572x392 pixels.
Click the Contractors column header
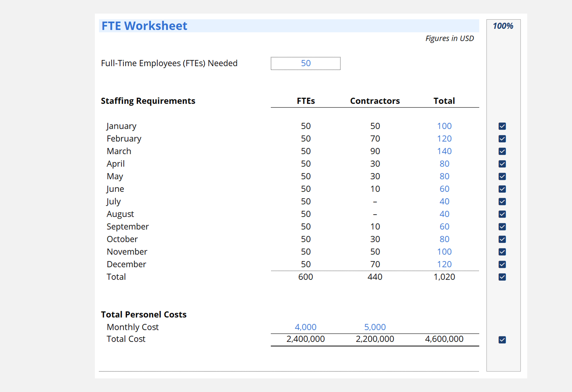pos(375,101)
